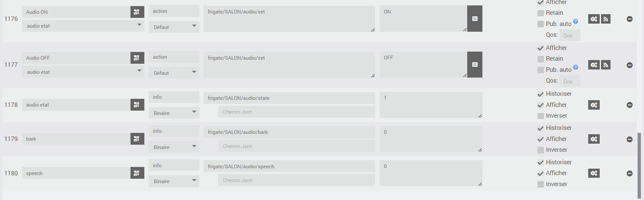The height and width of the screenshot is (200, 644).
Task: Open configuration gears for bark command
Action: pyautogui.click(x=594, y=139)
